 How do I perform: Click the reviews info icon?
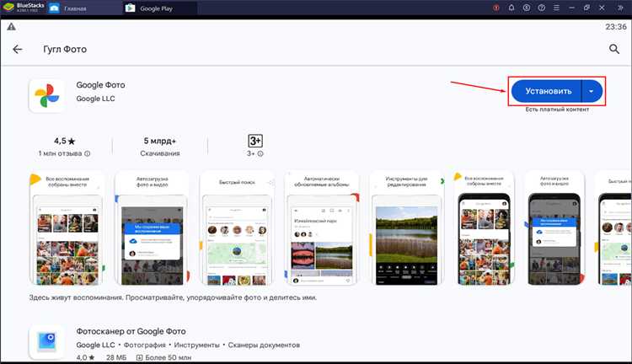pyautogui.click(x=88, y=153)
